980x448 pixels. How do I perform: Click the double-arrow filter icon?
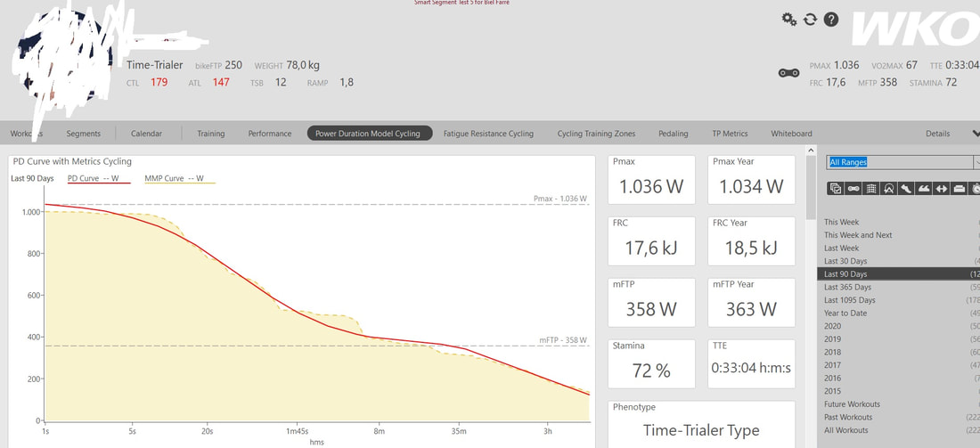pyautogui.click(x=941, y=188)
